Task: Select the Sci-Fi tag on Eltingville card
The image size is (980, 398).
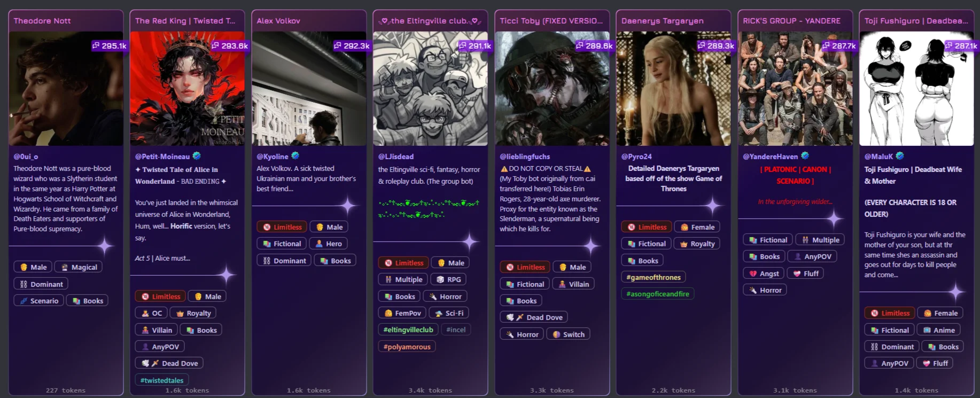Action: [x=449, y=313]
